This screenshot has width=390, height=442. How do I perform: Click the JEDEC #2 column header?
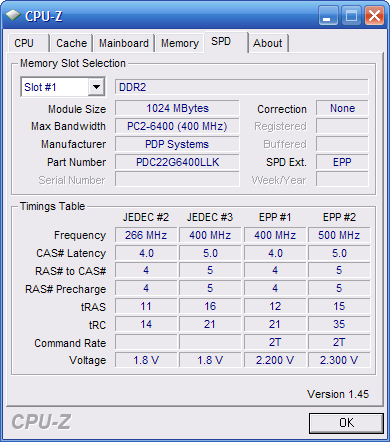(146, 217)
